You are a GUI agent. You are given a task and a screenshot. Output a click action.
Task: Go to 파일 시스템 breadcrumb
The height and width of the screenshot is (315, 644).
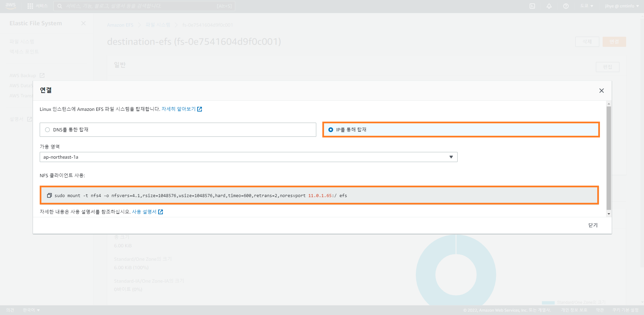click(x=158, y=25)
